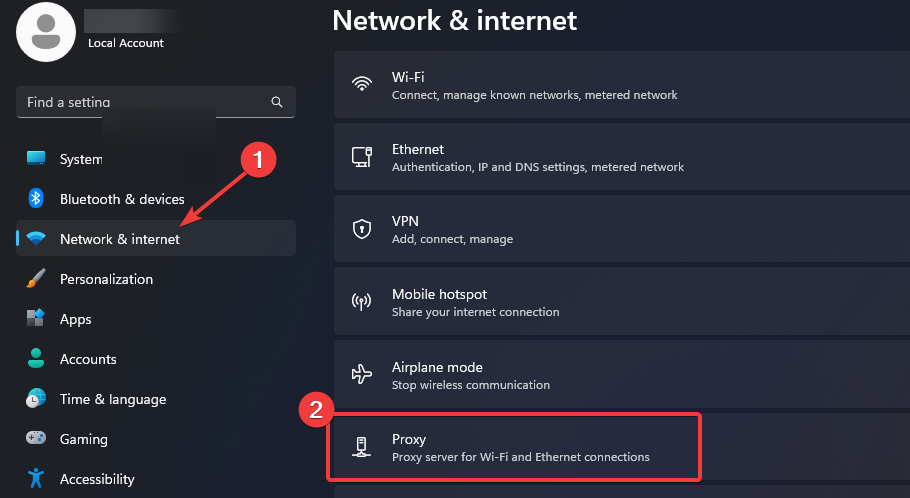
Task: Click the Airplane mode icon
Action: pyautogui.click(x=362, y=374)
